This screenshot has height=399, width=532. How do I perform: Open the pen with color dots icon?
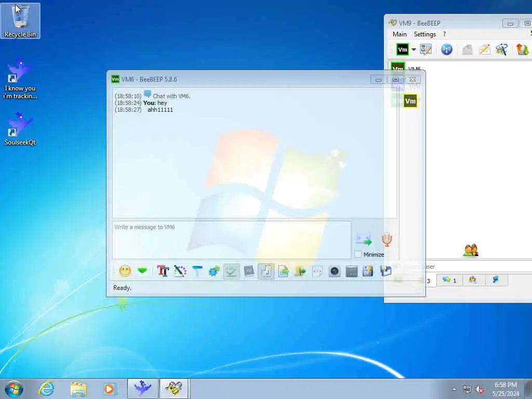(180, 271)
